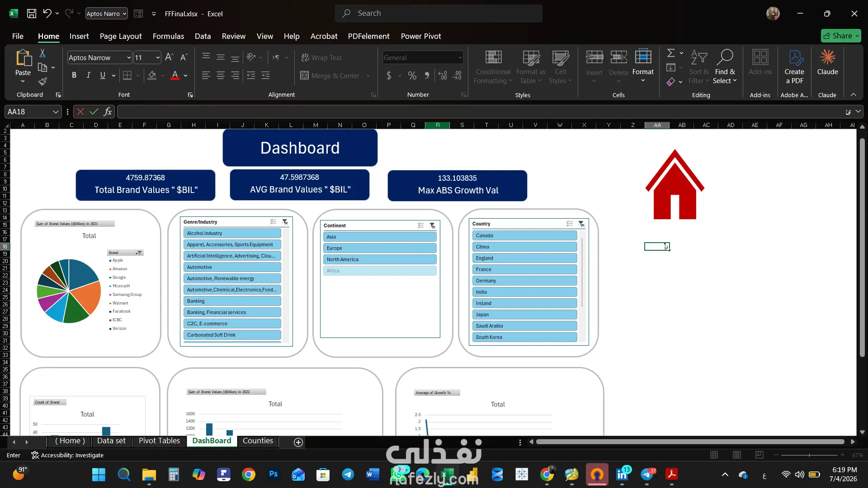Screen dimensions: 868x488
Task: Click the Increase Font Size icon
Action: (169, 57)
